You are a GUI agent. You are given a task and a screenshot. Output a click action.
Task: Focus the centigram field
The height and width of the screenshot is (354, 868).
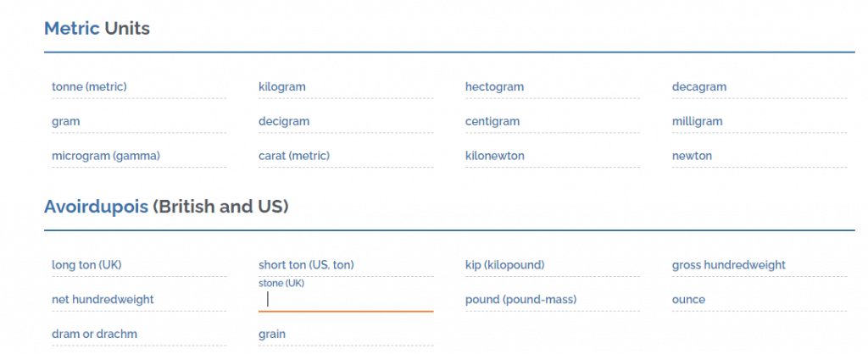[552, 122]
